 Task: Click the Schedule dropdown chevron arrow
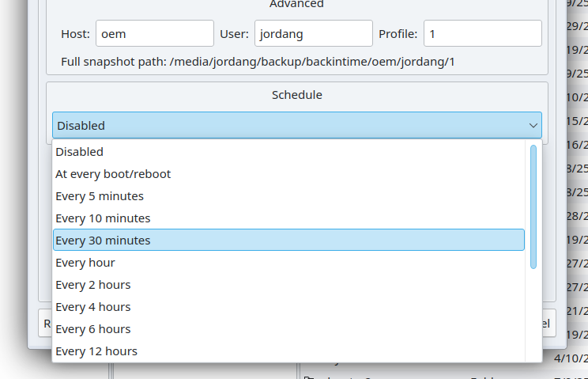click(533, 125)
